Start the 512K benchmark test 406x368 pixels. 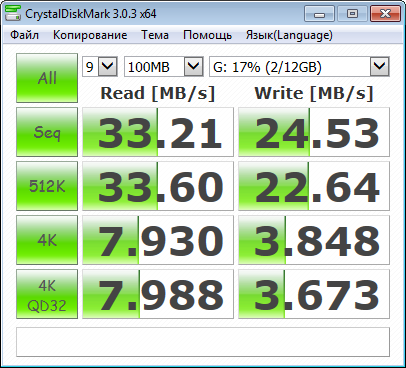[x=47, y=186]
